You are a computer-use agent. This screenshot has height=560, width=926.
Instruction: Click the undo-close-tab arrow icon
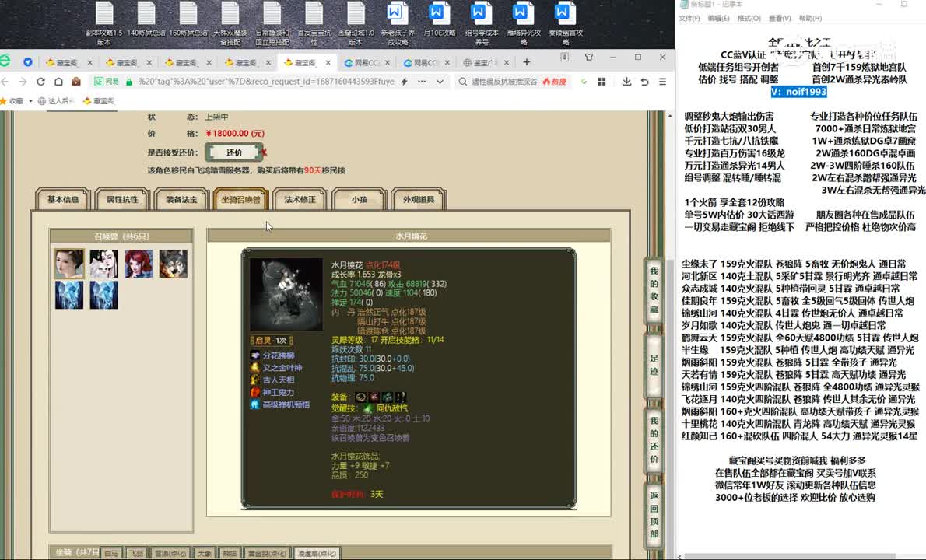(x=644, y=82)
